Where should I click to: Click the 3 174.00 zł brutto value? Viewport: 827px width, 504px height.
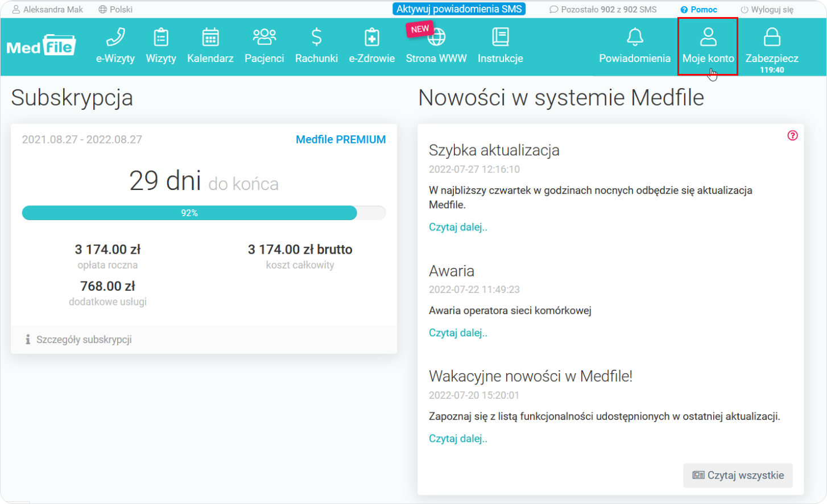click(300, 250)
